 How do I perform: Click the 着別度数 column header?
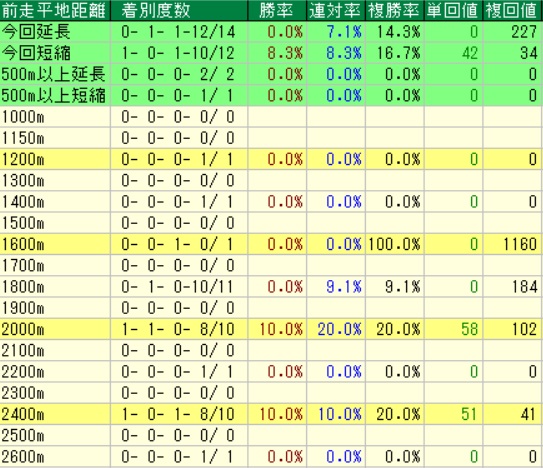(179, 11)
